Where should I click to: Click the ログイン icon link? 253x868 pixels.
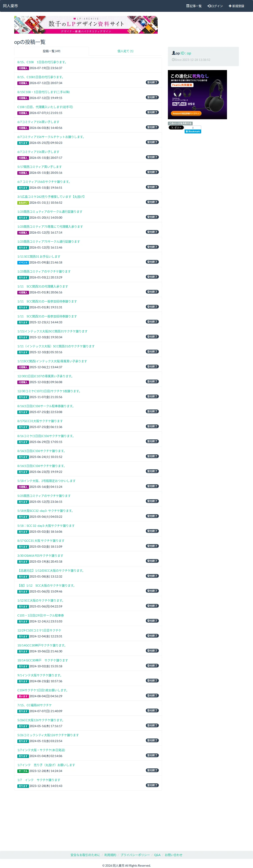[215, 6]
